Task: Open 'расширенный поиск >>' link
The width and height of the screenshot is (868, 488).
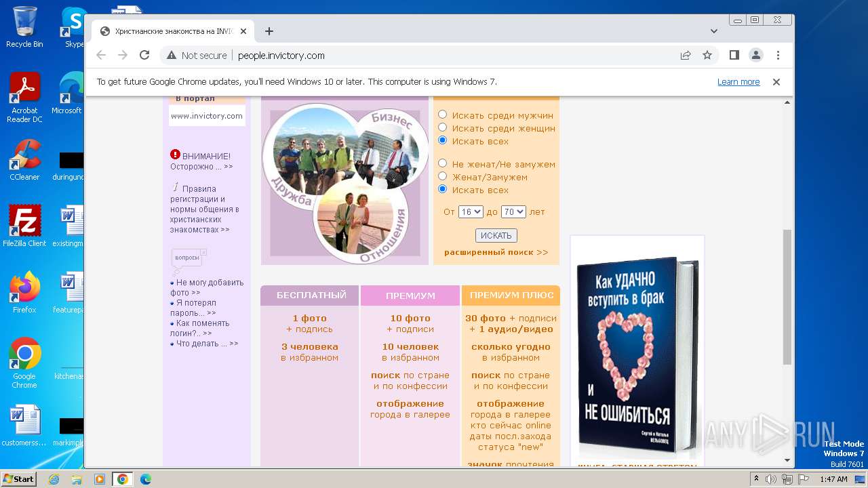Action: [496, 252]
